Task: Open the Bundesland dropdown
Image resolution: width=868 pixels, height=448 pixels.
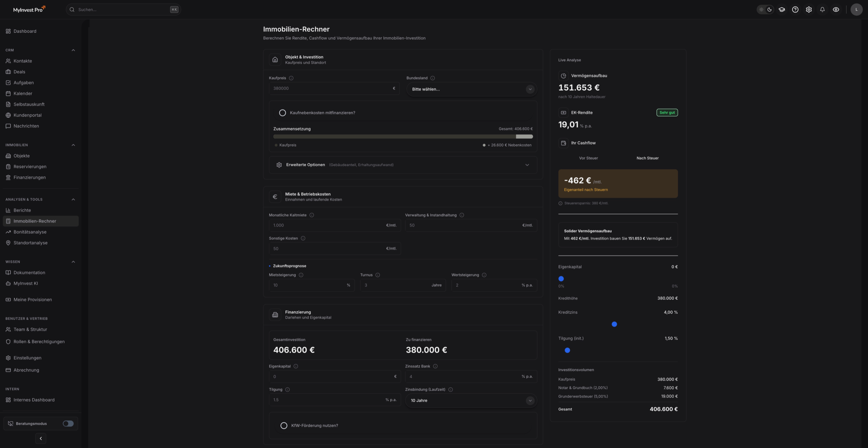Action: [x=471, y=89]
